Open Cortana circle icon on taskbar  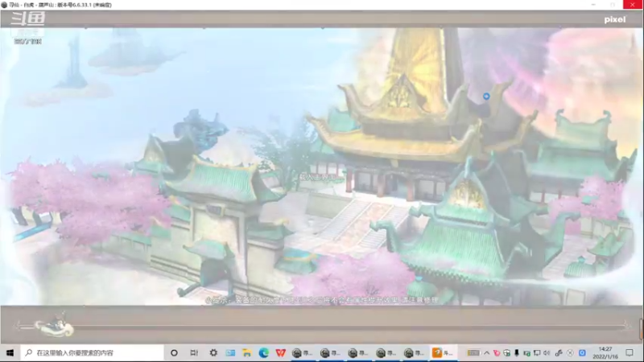pyautogui.click(x=174, y=352)
